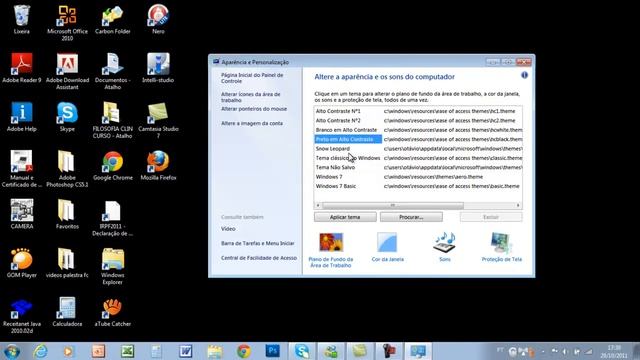Open Excel from the taskbar
The image size is (640, 360).
coord(127,351)
